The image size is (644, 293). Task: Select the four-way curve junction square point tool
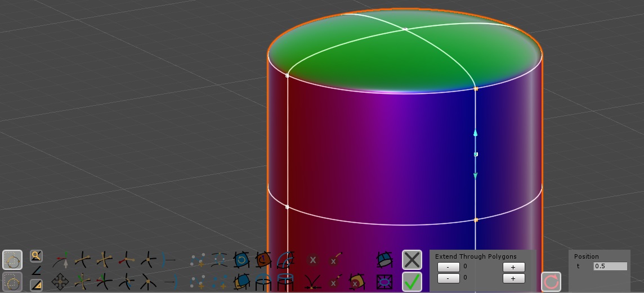[148, 260]
